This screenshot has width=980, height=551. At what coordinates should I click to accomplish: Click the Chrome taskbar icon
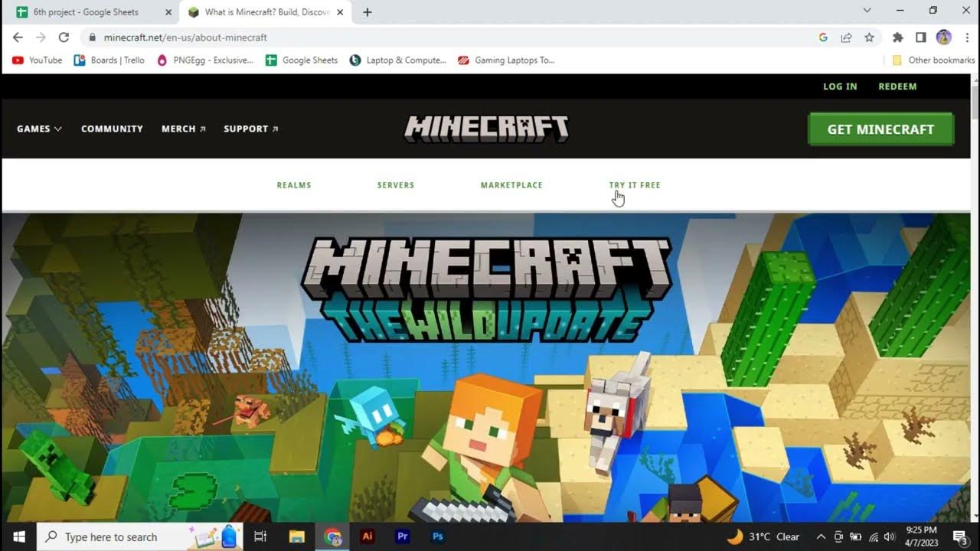coord(332,536)
